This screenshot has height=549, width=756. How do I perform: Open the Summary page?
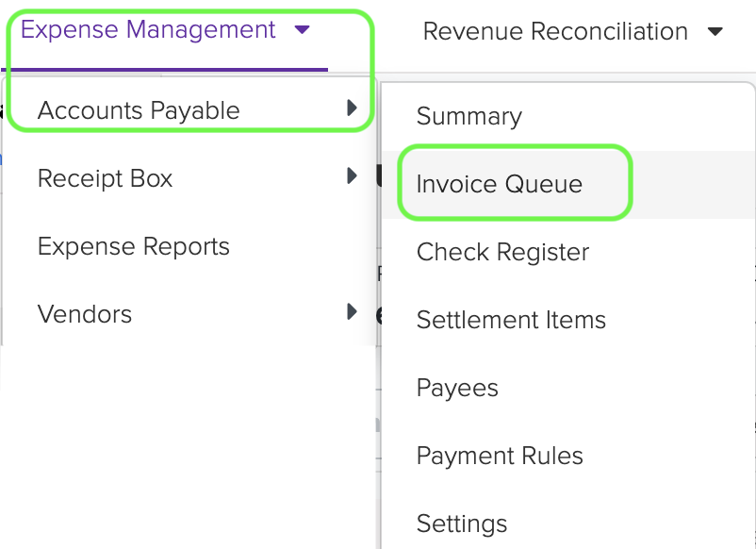tap(468, 116)
